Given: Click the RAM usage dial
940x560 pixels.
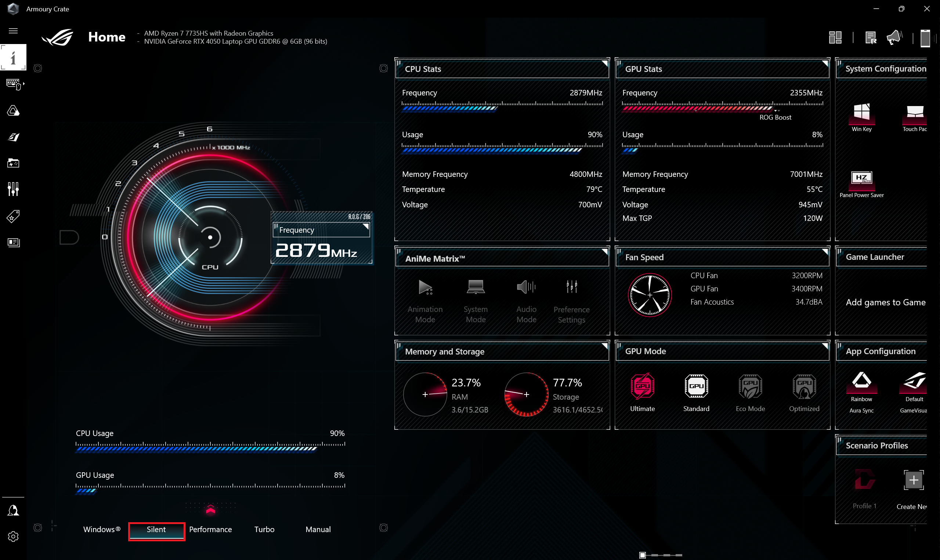Looking at the screenshot, I should point(425,394).
